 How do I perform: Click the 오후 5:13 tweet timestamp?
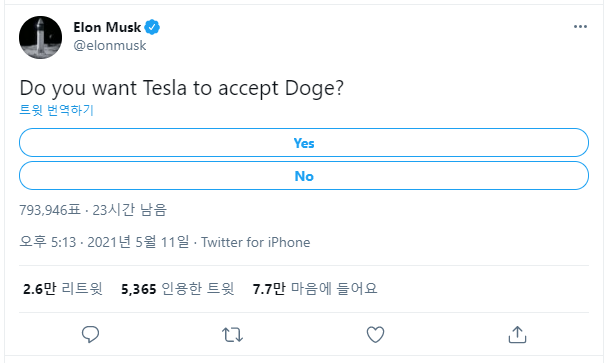point(48,242)
